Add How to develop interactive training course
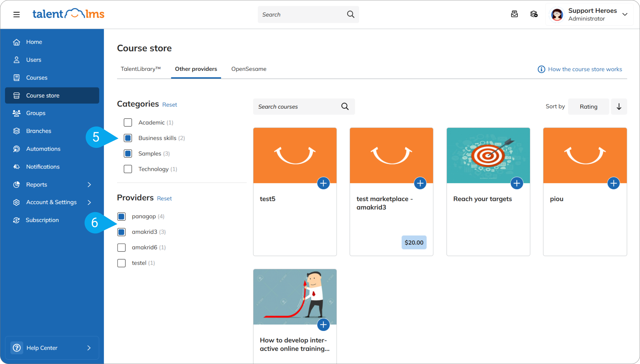 click(x=323, y=325)
